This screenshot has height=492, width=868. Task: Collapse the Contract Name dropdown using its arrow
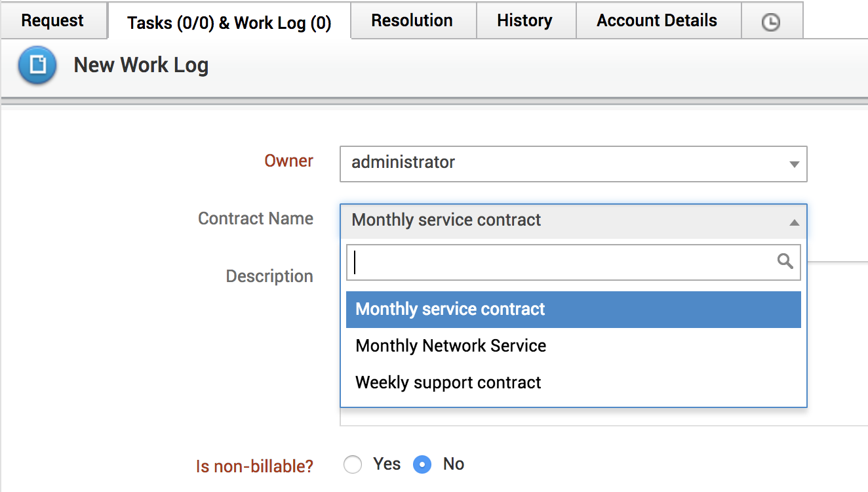[x=794, y=222]
